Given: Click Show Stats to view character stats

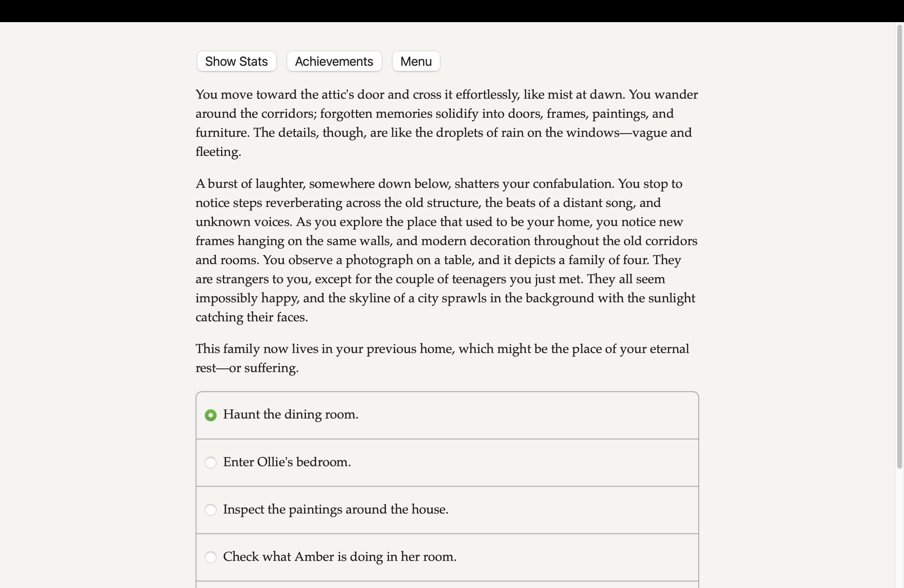Looking at the screenshot, I should 236,61.
